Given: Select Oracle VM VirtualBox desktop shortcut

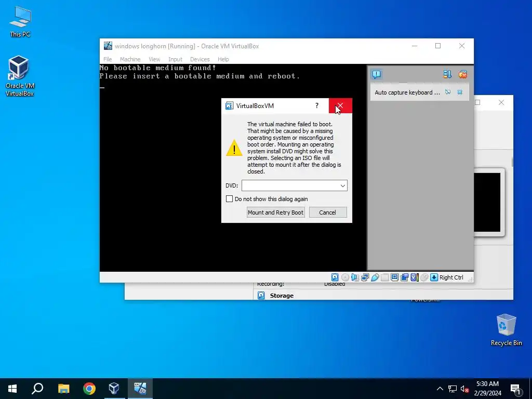Looking at the screenshot, I should click(x=19, y=76).
